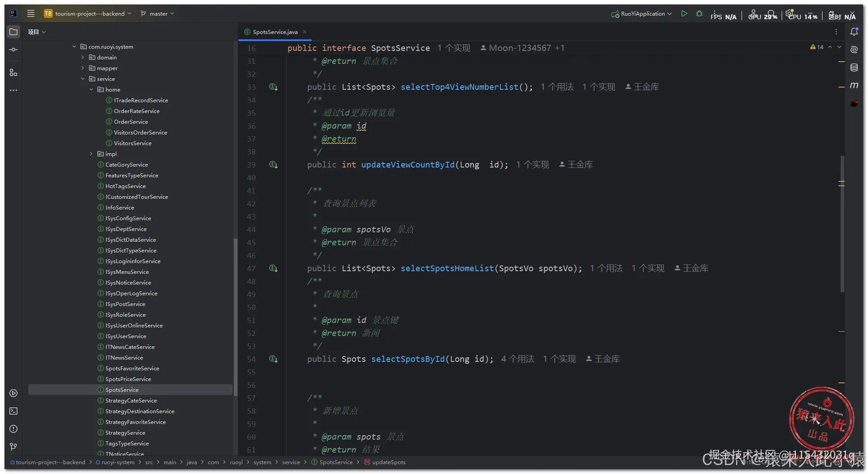Open the Structure tool window

tap(13, 72)
